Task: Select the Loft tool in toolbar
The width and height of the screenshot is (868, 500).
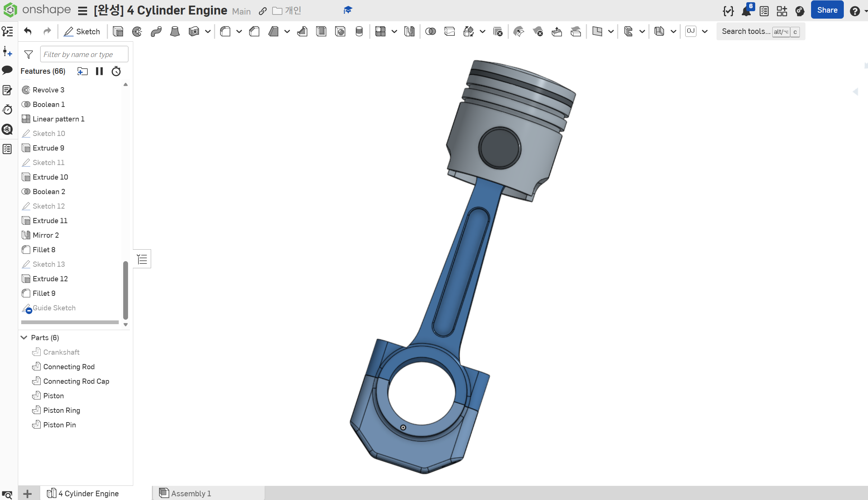Action: pos(175,32)
